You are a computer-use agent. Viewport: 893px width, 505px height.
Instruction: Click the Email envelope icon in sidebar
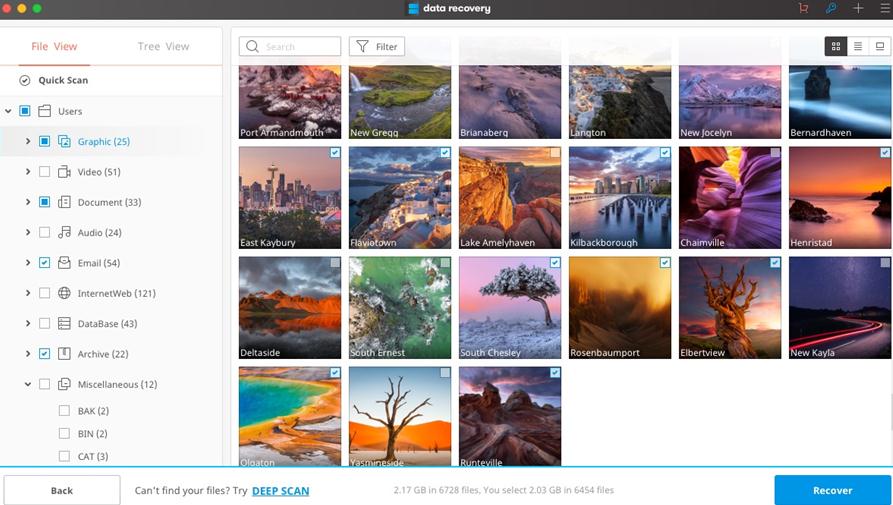[x=64, y=263]
